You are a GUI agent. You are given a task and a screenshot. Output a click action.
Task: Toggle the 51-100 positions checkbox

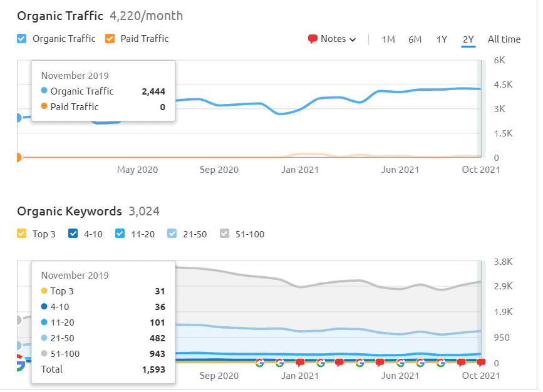pyautogui.click(x=224, y=234)
